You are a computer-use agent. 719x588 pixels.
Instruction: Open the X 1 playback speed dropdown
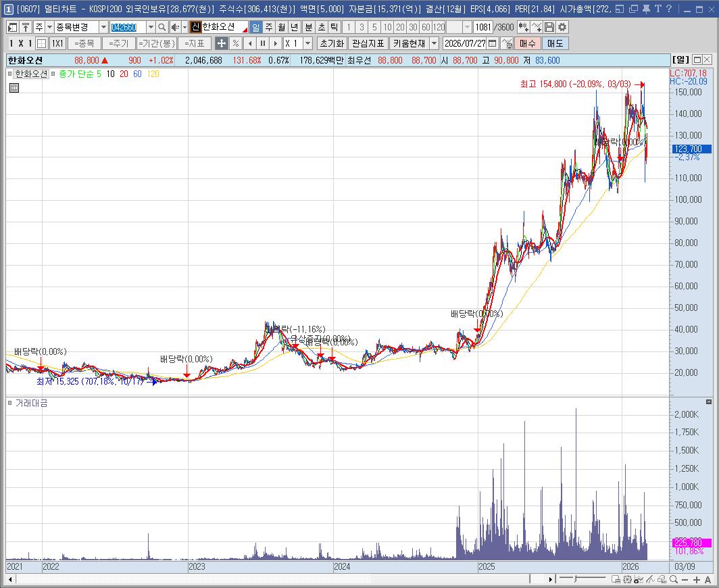[307, 43]
